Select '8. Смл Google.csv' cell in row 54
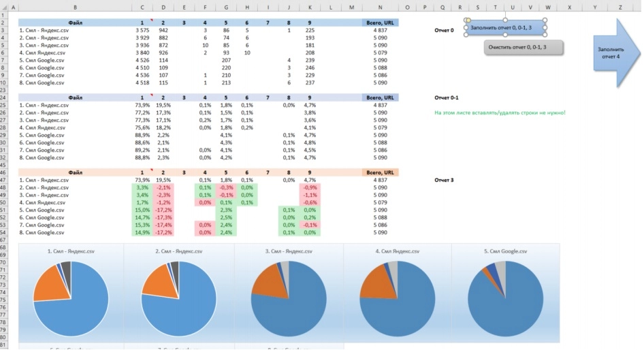 pos(75,232)
